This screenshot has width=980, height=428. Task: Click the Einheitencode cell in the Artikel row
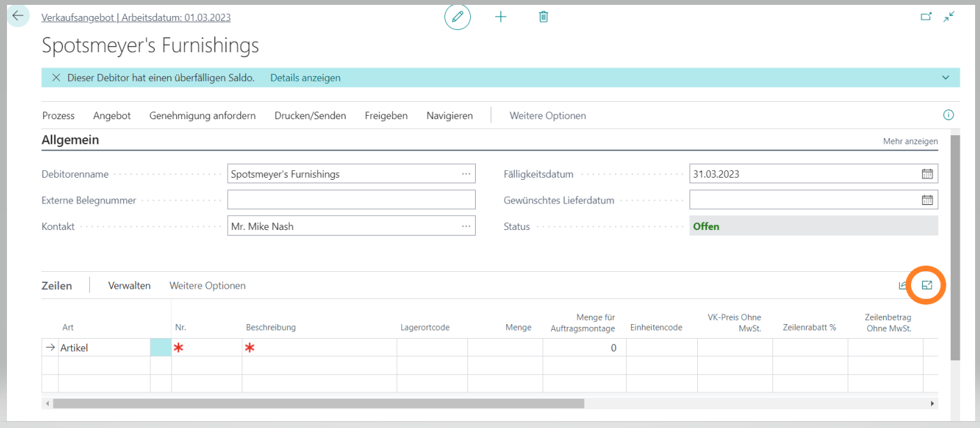pyautogui.click(x=662, y=348)
